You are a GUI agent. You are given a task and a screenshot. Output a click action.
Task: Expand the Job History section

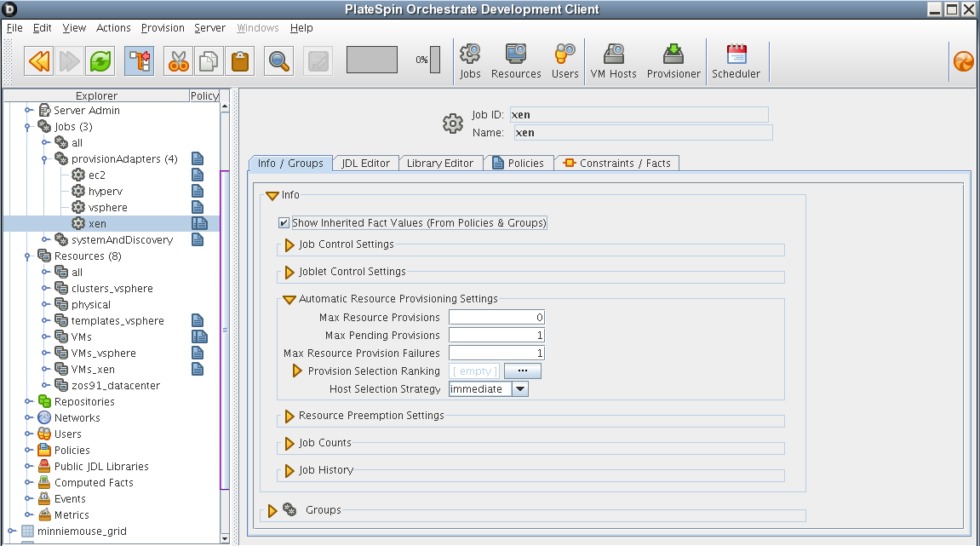(x=289, y=471)
